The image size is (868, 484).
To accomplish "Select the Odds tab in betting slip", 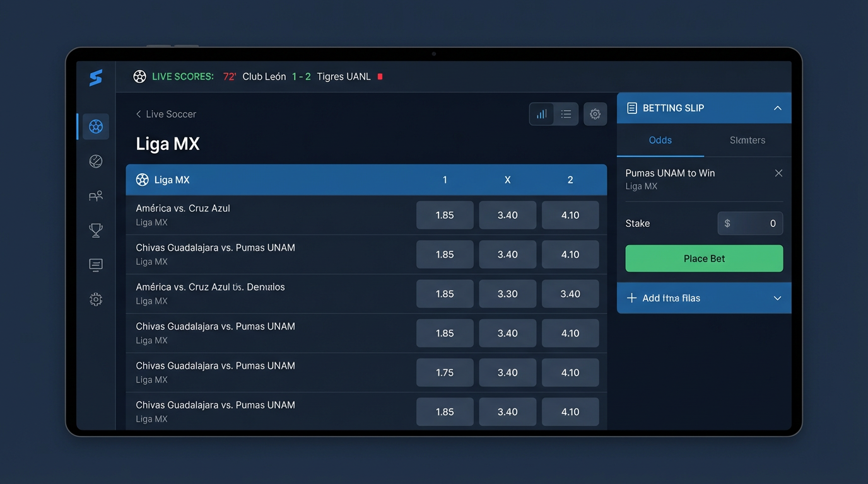I will 660,141.
